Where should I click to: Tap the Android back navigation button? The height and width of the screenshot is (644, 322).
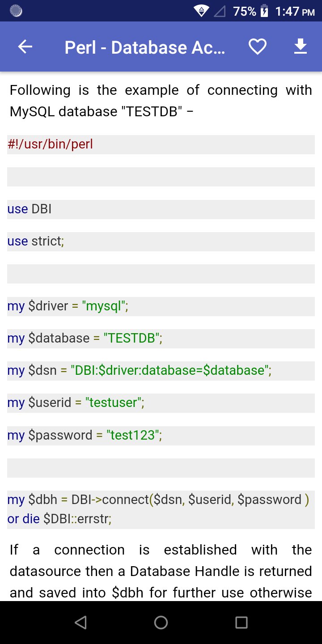point(80,623)
